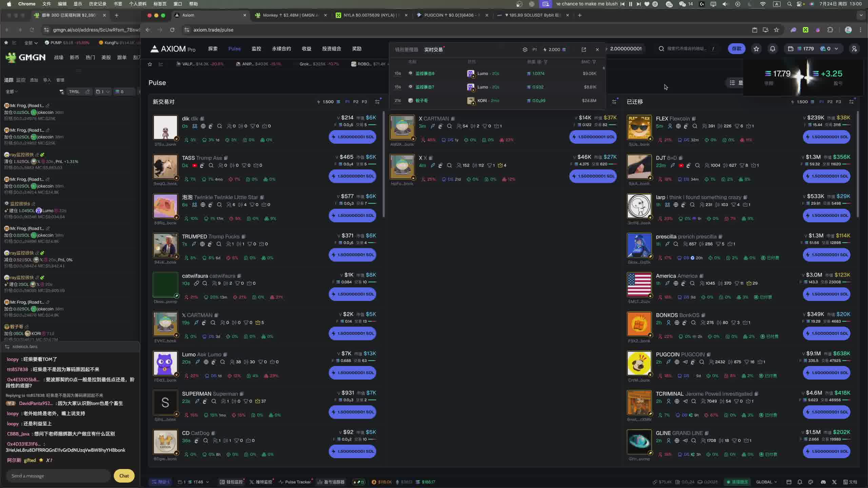This screenshot has width=868, height=488.
Task: Select preset P2 in 新交易对 column
Action: [x=356, y=102]
